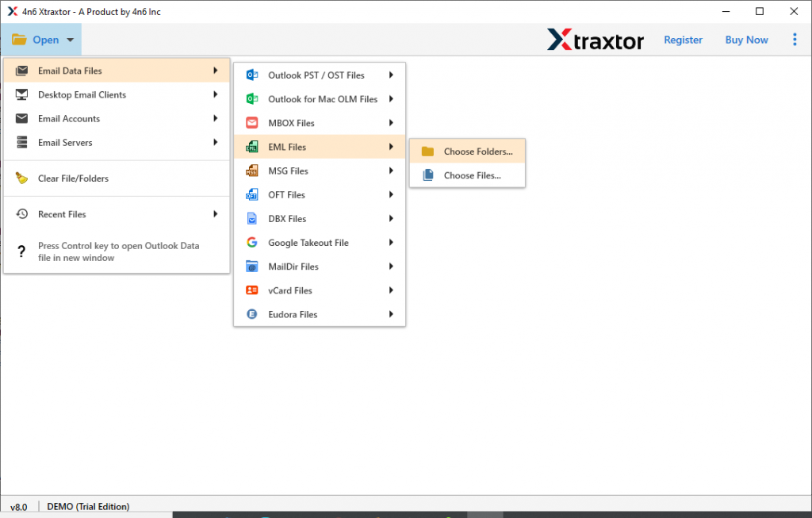Select the DBX Files icon

click(x=254, y=218)
